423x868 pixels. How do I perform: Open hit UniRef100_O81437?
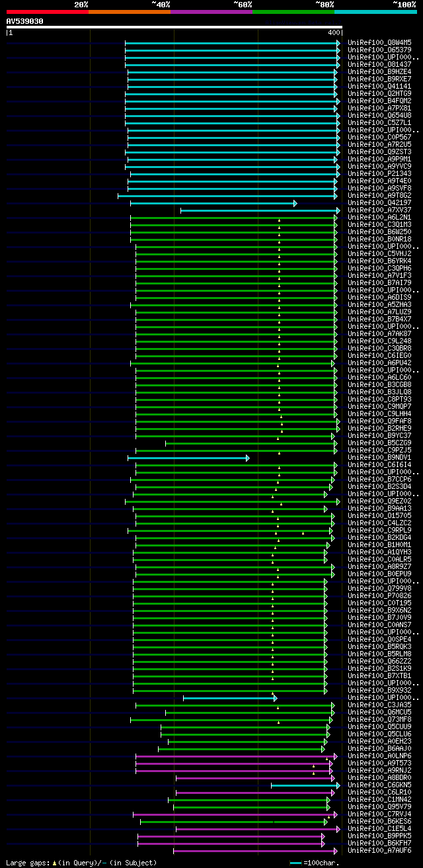379,65
